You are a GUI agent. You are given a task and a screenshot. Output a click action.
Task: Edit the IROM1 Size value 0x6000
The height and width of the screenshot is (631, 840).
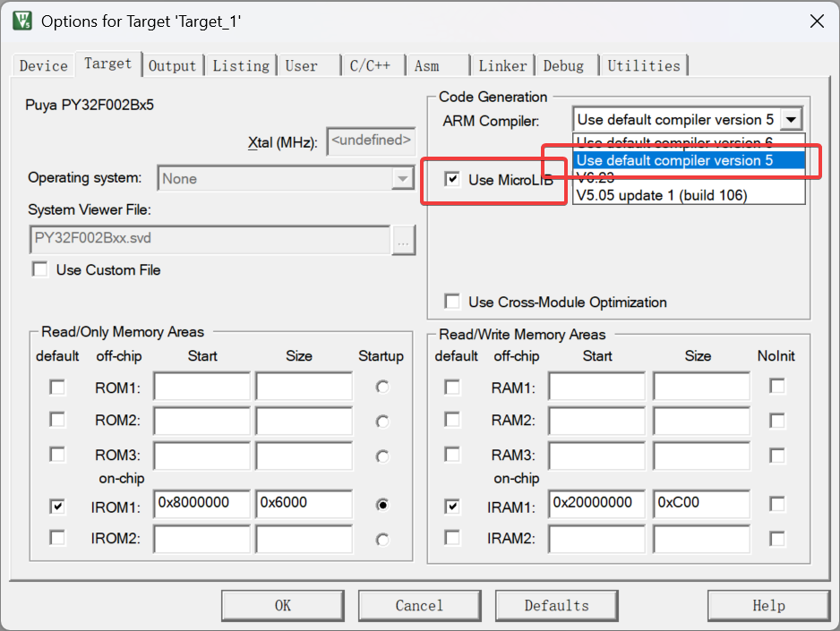coord(304,504)
